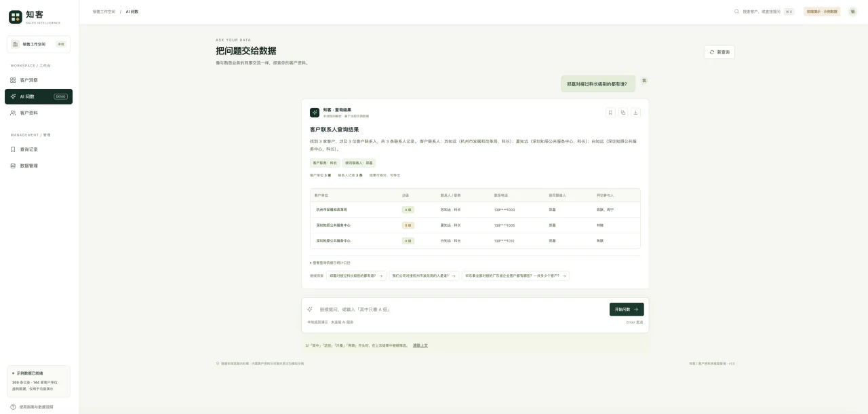Click the 回看演示 badge button in header
This screenshot has width=868, height=414.
click(x=822, y=12)
